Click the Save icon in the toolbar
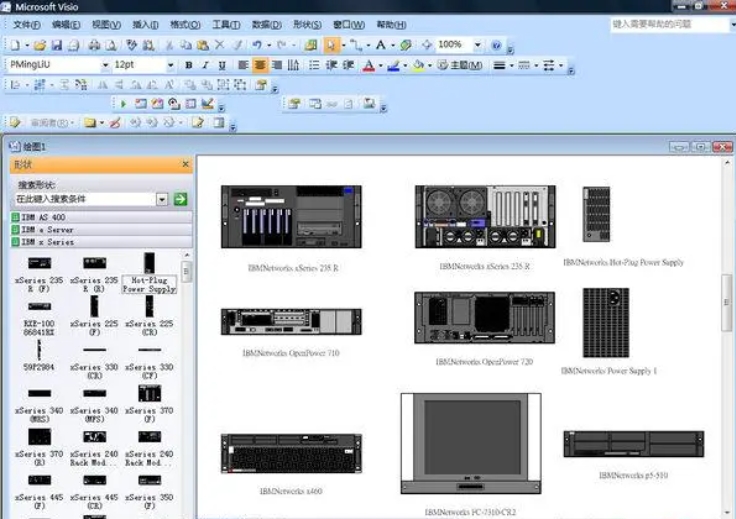The image size is (736, 519). click(57, 45)
